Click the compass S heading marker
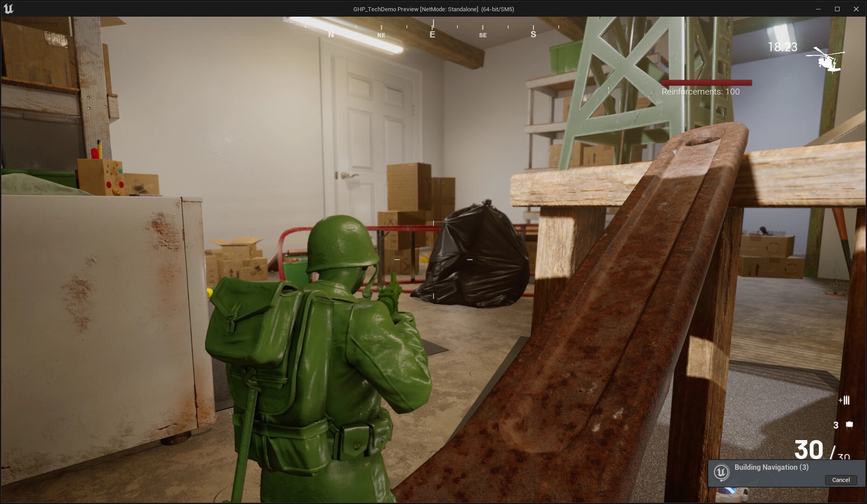The height and width of the screenshot is (504, 867). point(533,34)
